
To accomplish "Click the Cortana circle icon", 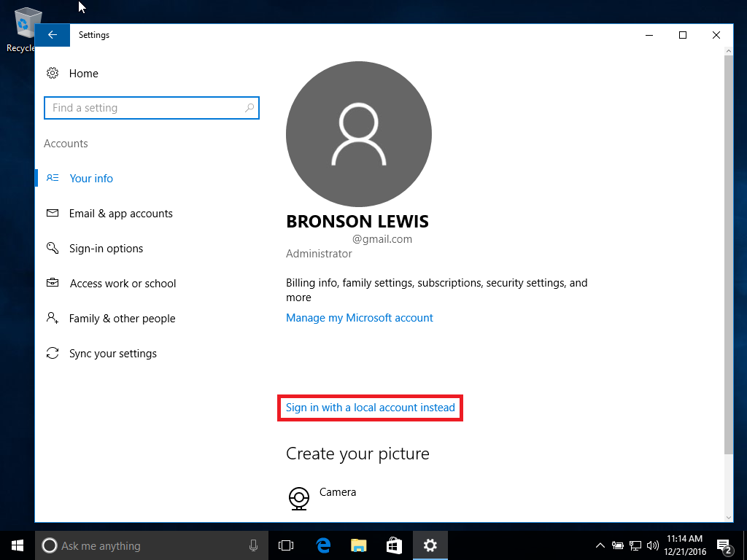I will pyautogui.click(x=49, y=545).
